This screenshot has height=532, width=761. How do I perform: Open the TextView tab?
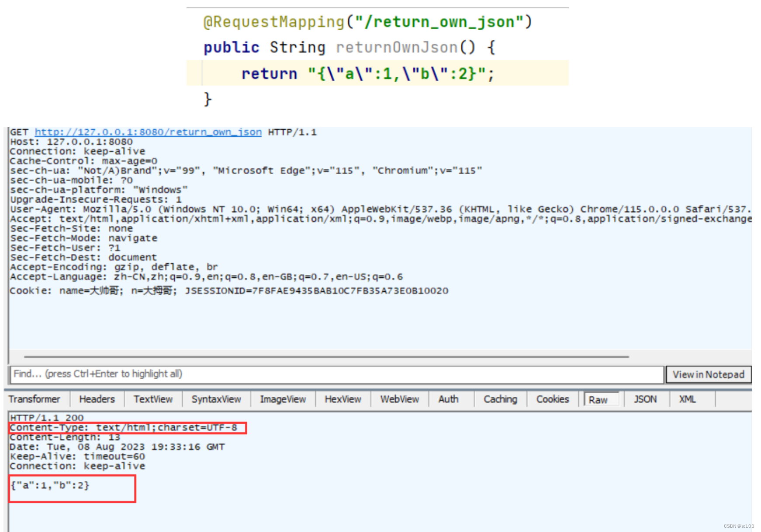[x=153, y=399]
